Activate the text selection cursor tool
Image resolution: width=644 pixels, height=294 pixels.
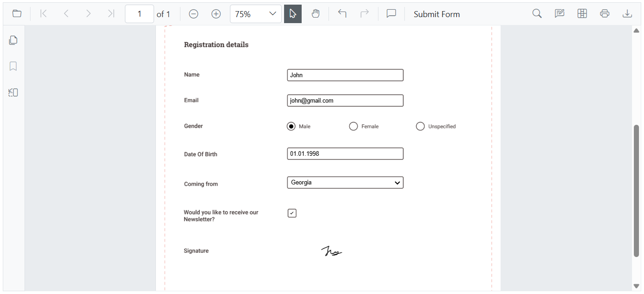(x=293, y=14)
